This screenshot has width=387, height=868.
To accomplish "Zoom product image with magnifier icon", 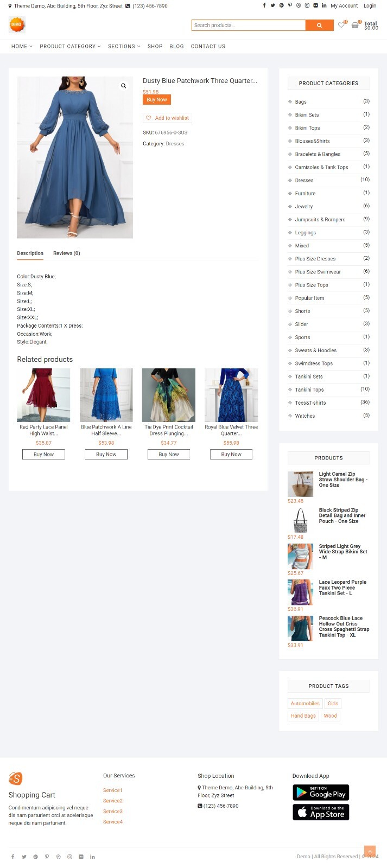I will [123, 86].
